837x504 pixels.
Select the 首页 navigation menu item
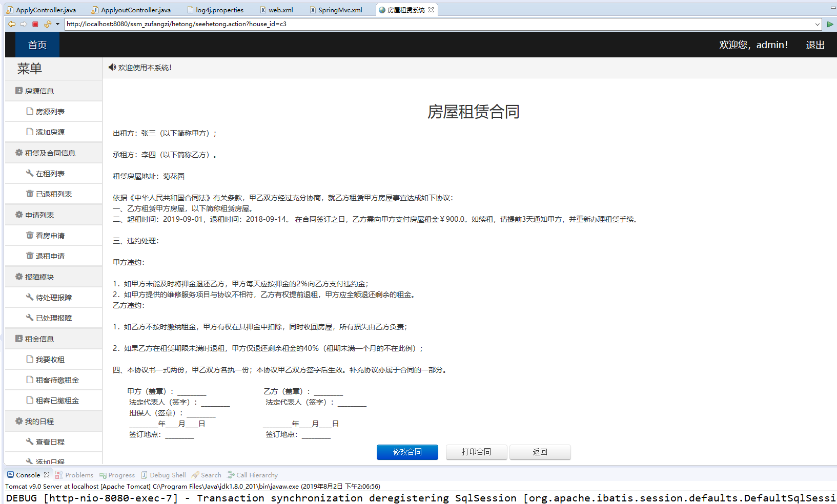[36, 45]
